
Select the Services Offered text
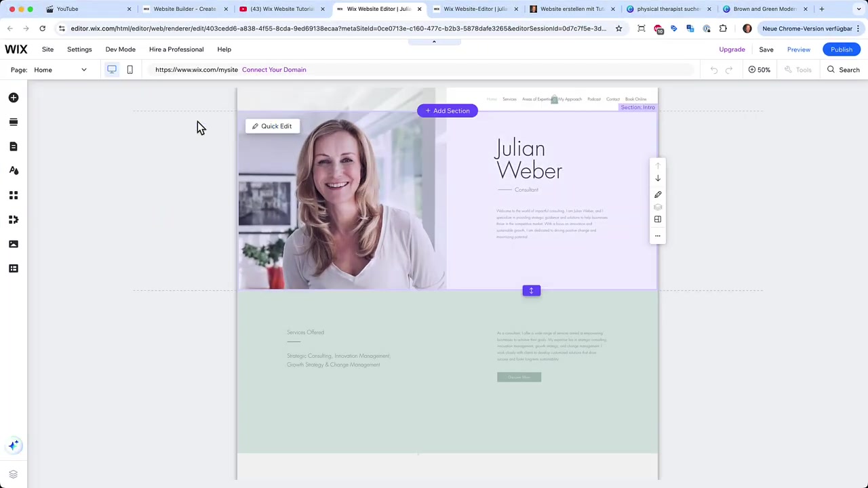pyautogui.click(x=305, y=332)
